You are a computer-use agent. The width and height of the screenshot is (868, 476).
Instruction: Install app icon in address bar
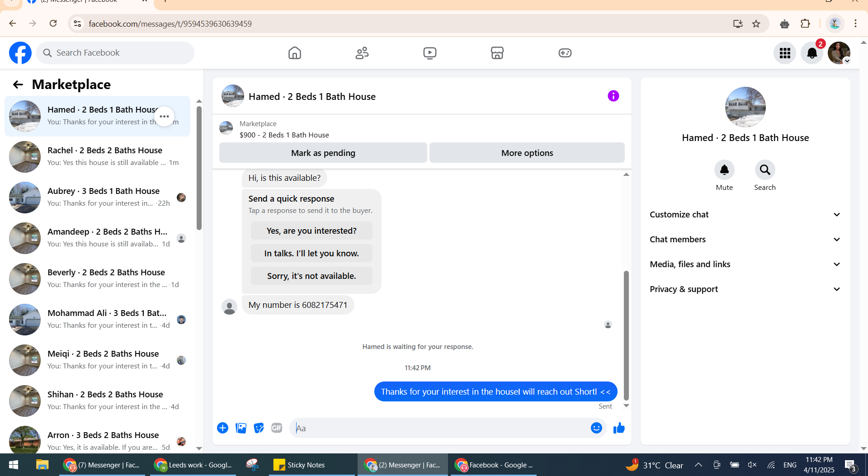738,24
